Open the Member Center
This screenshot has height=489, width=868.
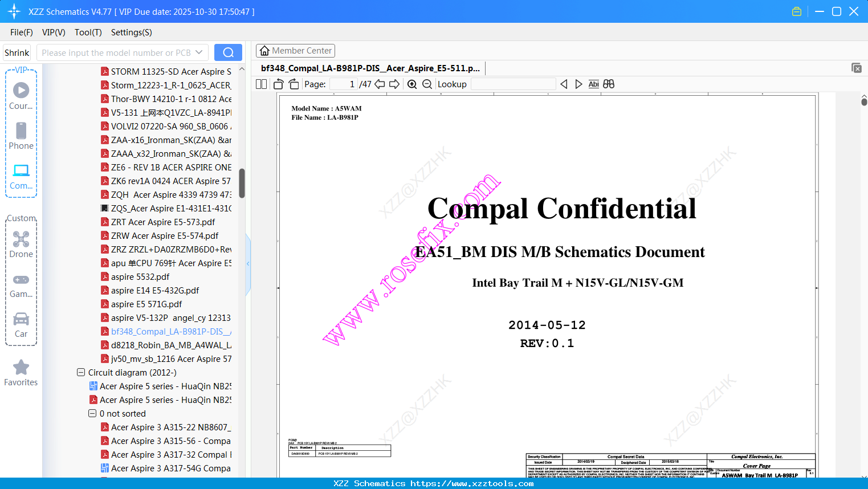click(295, 51)
